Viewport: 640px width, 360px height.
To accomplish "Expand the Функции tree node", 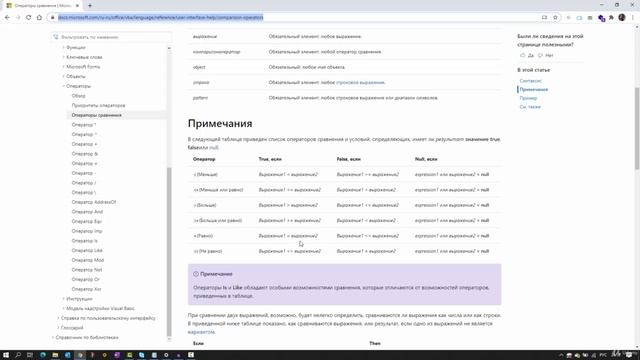I will [63, 47].
